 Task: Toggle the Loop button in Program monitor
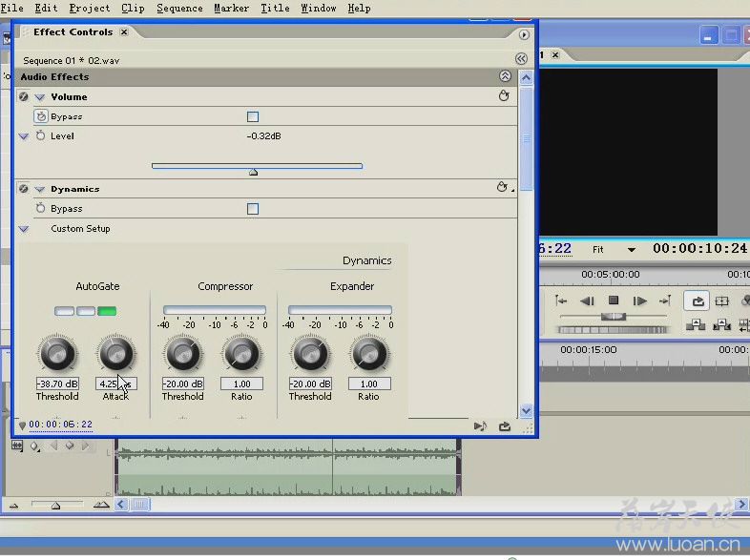point(698,301)
